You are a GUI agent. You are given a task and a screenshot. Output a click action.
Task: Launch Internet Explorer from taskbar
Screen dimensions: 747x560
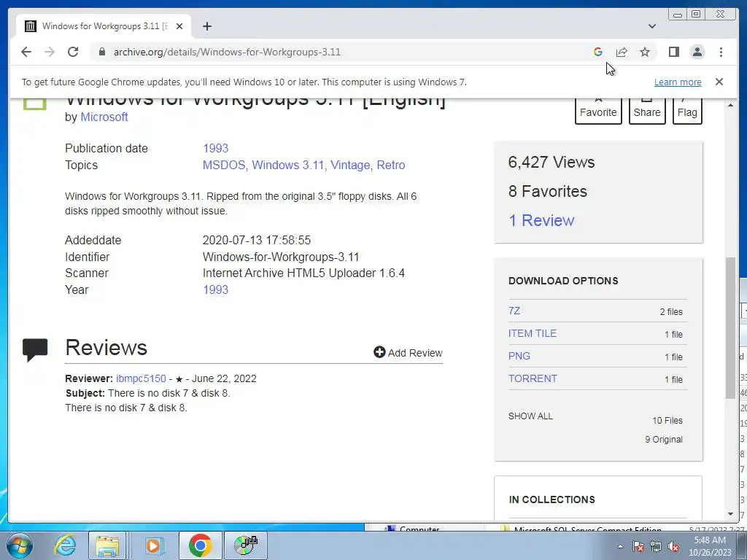(x=65, y=545)
